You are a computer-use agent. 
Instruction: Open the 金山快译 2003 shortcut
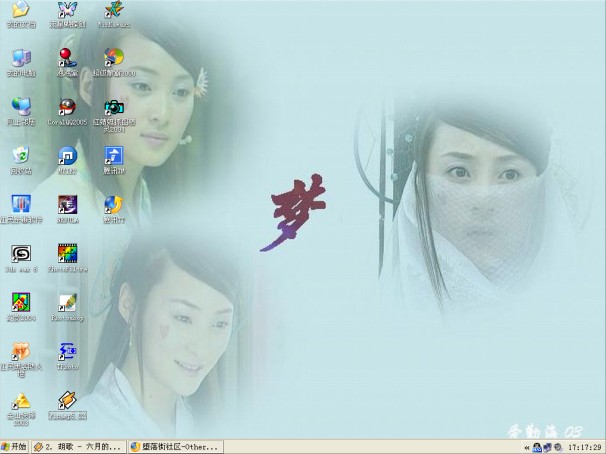(x=20, y=400)
